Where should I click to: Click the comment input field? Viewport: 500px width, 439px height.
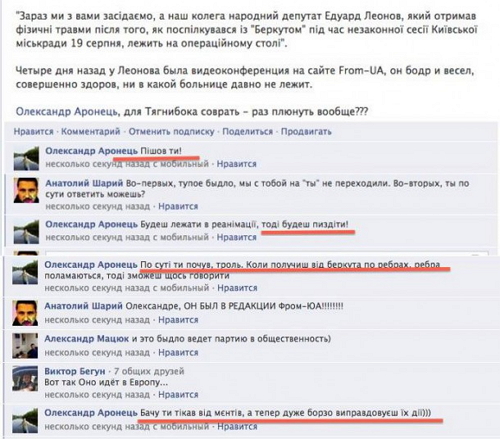click(x=267, y=254)
